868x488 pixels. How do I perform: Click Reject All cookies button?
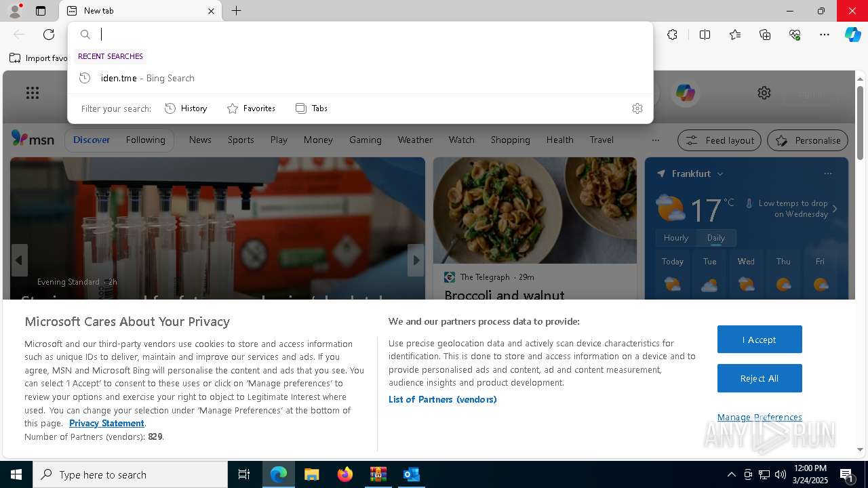pos(759,378)
